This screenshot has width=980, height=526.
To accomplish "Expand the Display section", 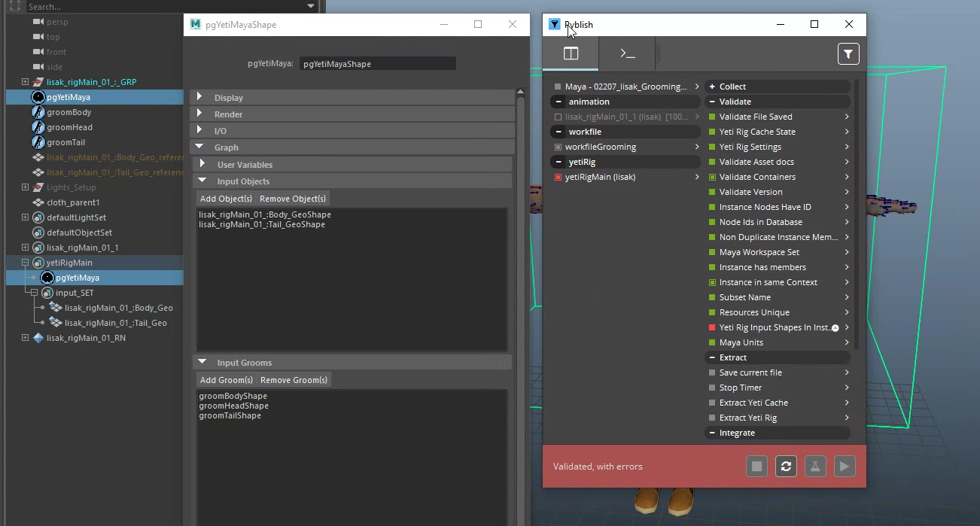I will coord(199,97).
